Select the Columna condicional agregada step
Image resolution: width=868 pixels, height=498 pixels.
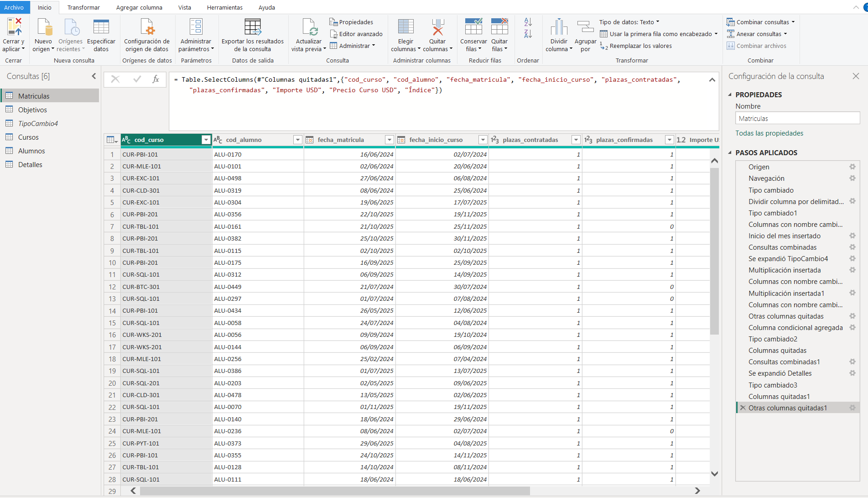pos(795,327)
